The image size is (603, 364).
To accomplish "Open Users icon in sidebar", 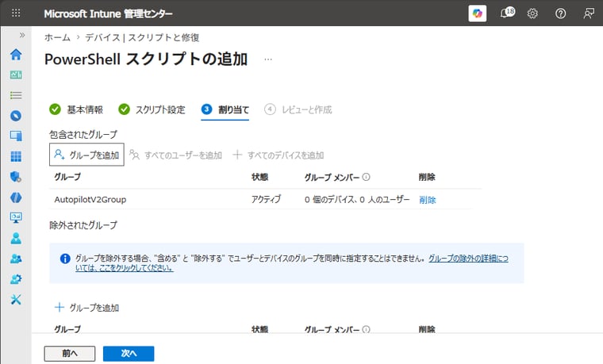I will click(x=16, y=239).
